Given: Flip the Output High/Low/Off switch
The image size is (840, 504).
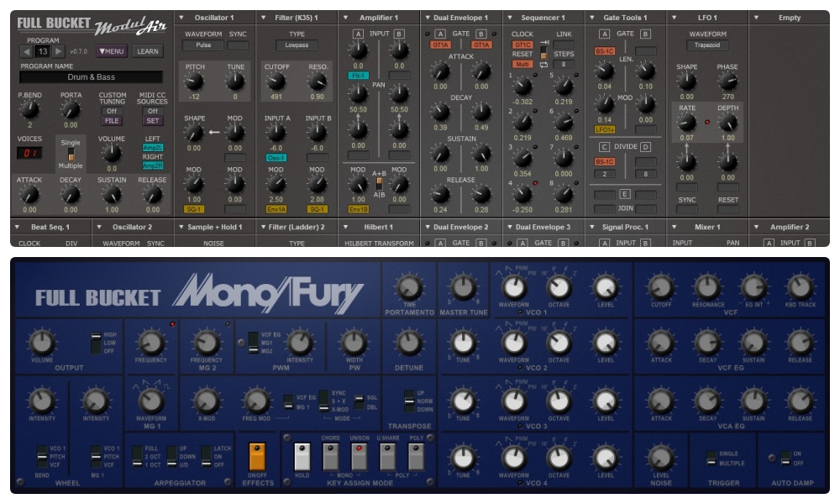Looking at the screenshot, I should point(96,343).
